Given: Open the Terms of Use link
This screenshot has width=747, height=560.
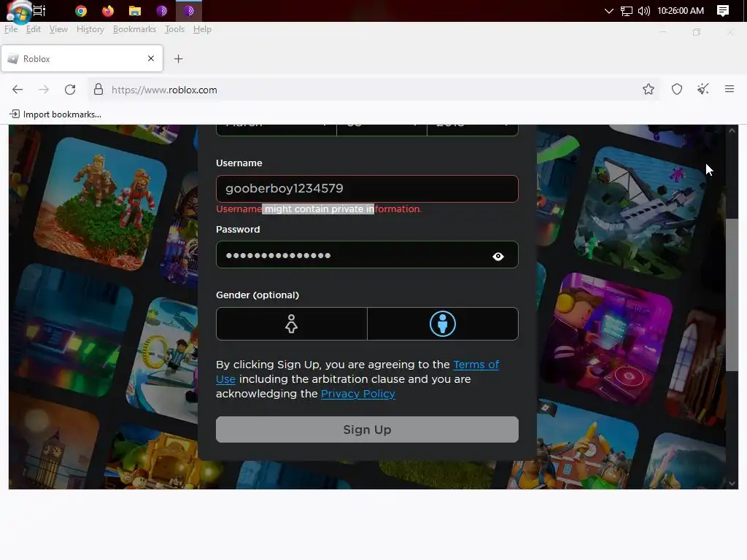Looking at the screenshot, I should coord(476,365).
